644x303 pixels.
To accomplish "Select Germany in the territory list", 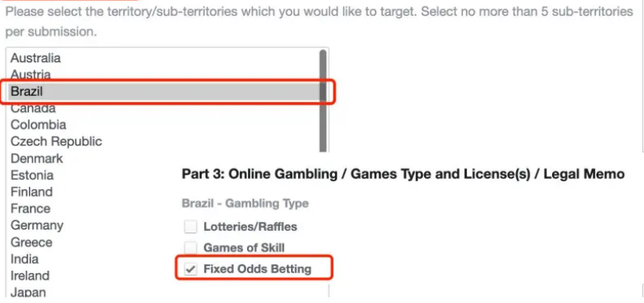I will (x=37, y=225).
